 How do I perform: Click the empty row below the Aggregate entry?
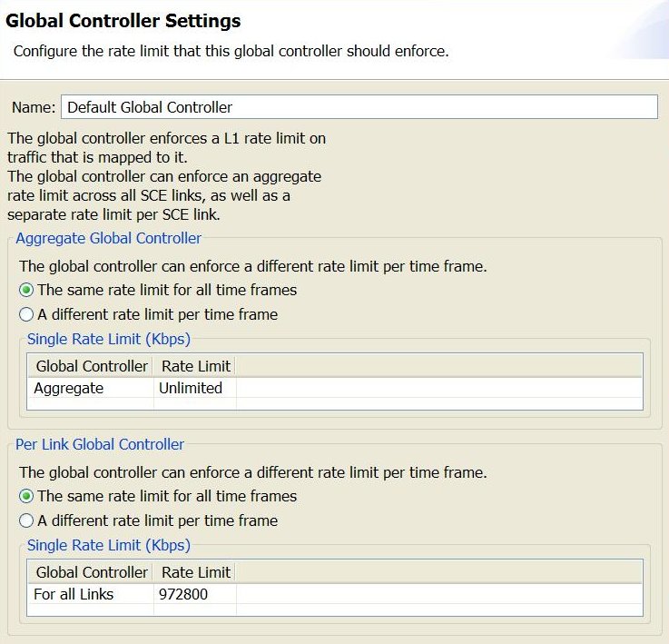[x=272, y=403]
